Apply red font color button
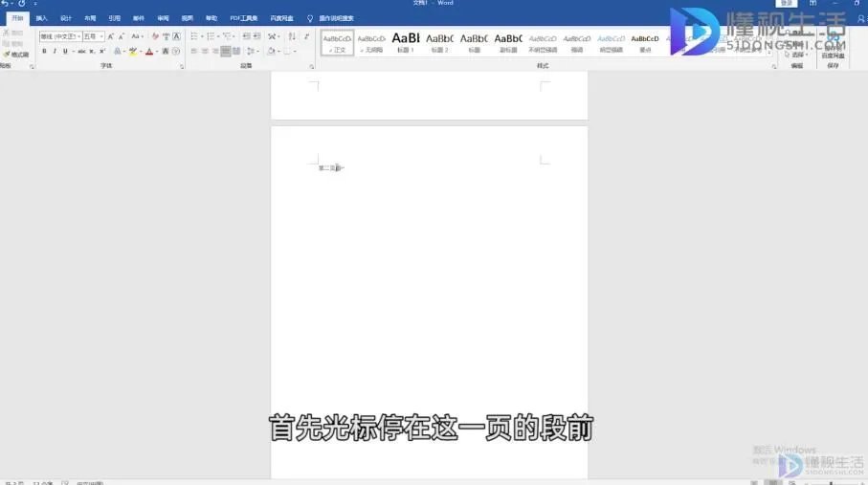The image size is (868, 485). (149, 51)
